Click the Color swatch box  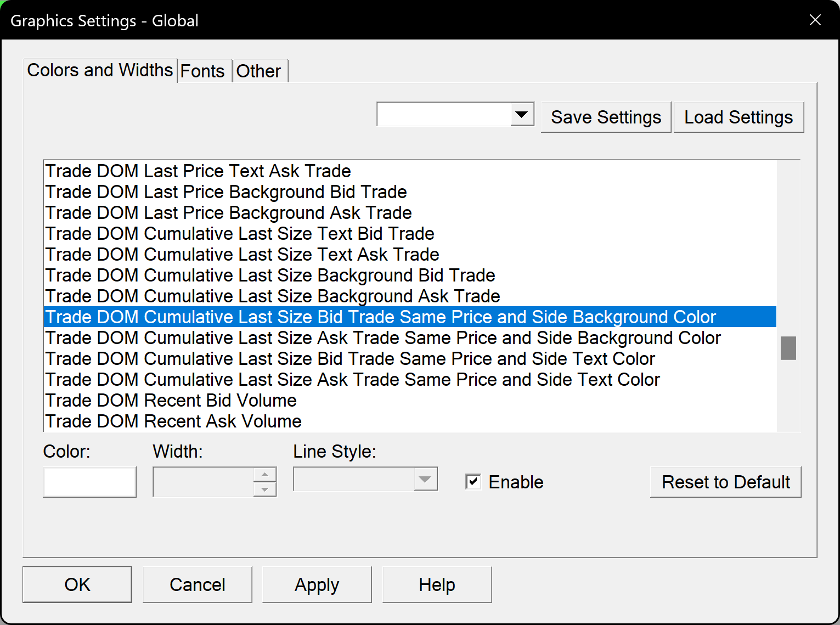pyautogui.click(x=89, y=482)
